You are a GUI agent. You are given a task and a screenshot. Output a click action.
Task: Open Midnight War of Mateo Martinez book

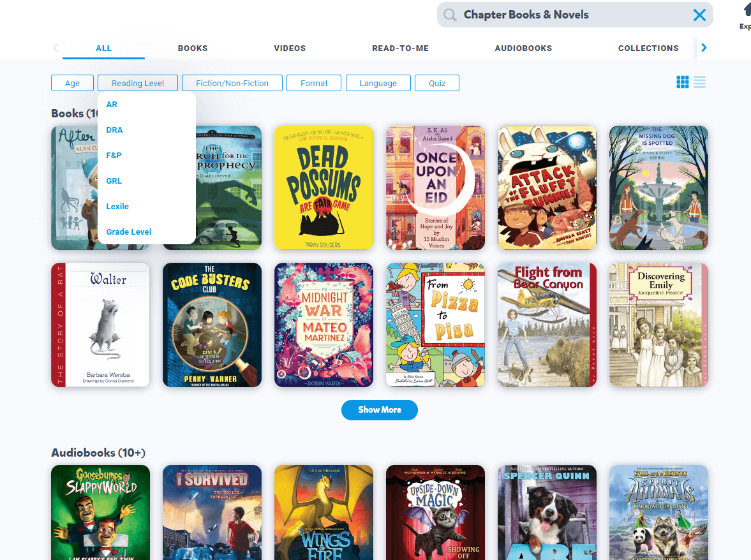tap(323, 325)
